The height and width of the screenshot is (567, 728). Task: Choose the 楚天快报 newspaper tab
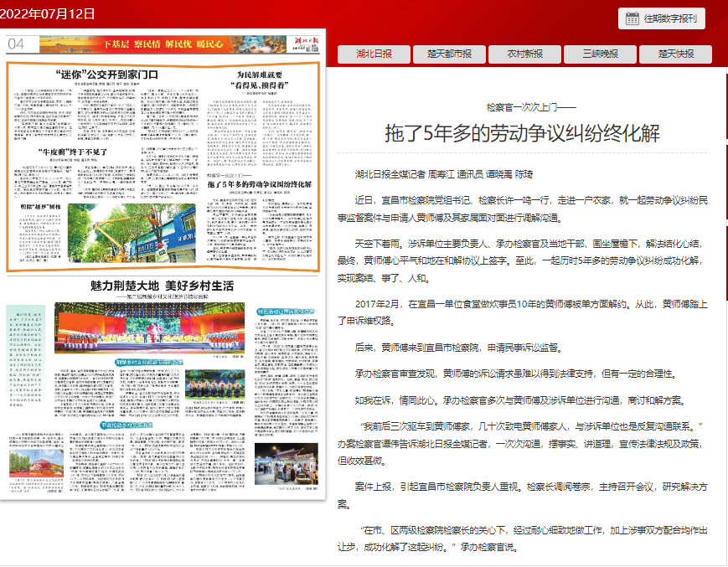pyautogui.click(x=676, y=54)
